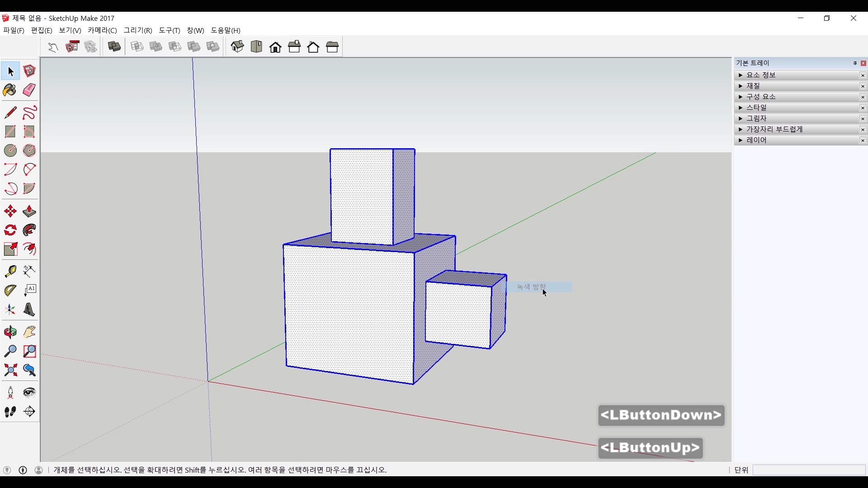
Task: Switch to Front view house icon
Action: (275, 47)
